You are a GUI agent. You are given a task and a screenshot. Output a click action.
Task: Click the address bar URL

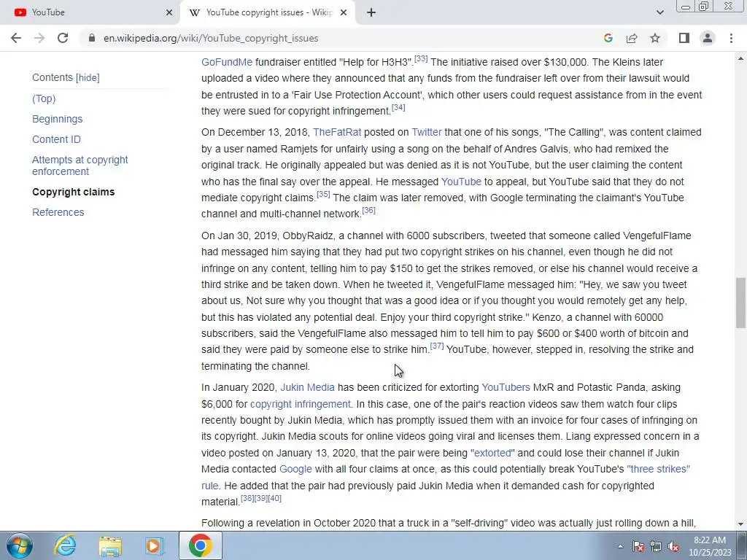click(x=211, y=38)
